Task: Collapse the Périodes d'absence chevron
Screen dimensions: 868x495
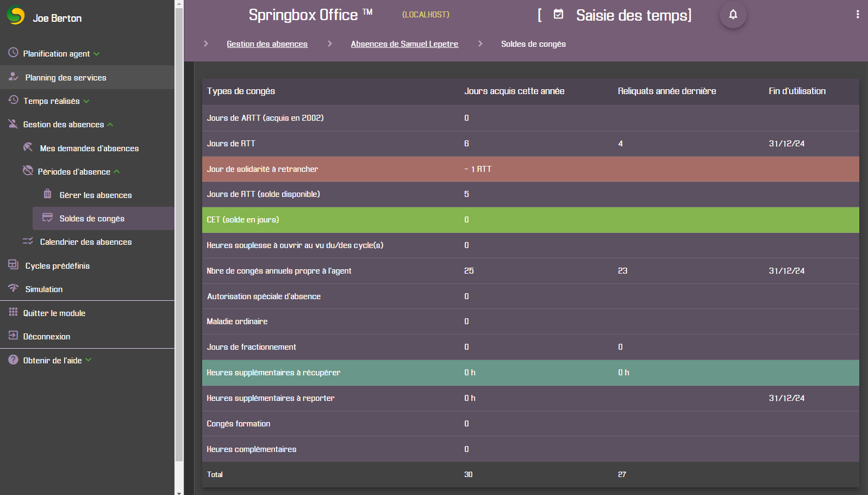Action: pos(117,172)
